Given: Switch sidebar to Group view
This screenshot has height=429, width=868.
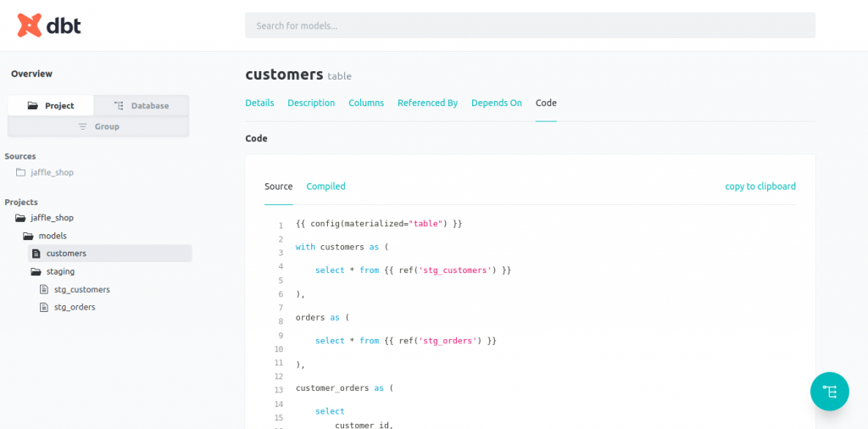Looking at the screenshot, I should coord(98,126).
